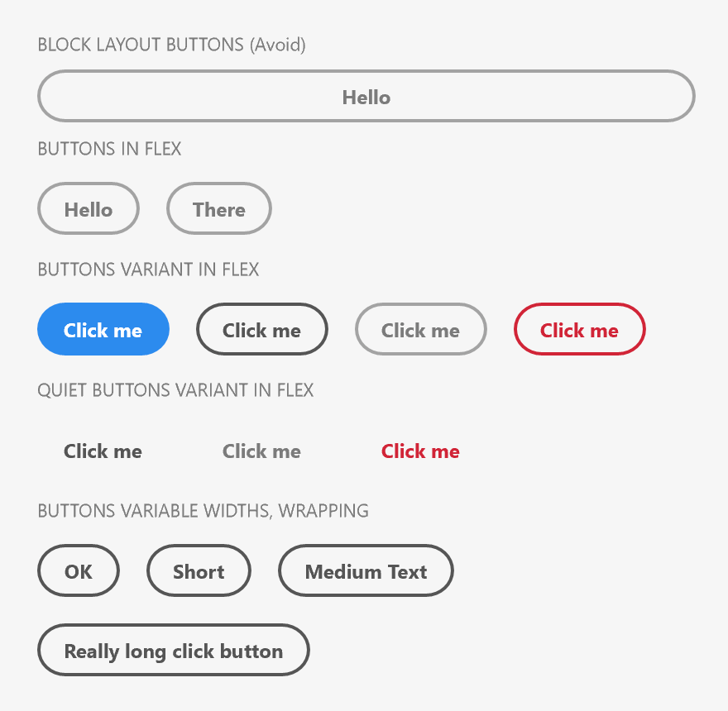Click the BUTTONS VARIANT IN FLEX heading

(x=148, y=270)
